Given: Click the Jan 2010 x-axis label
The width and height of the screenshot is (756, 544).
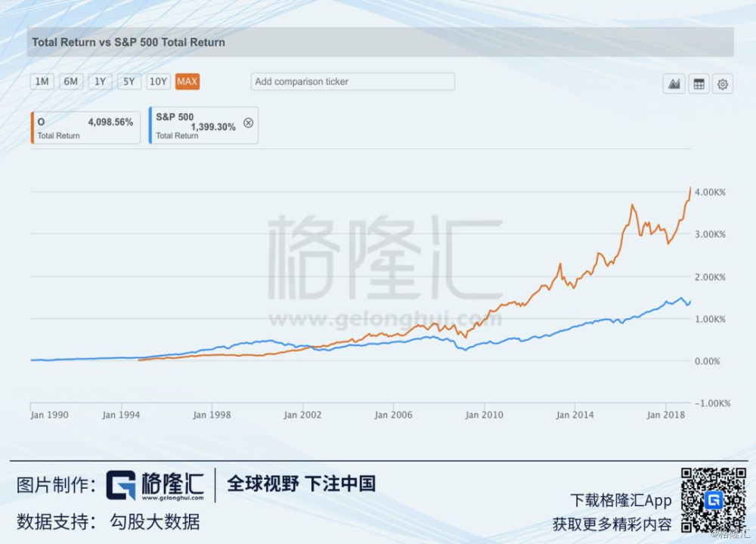Looking at the screenshot, I should tap(484, 415).
